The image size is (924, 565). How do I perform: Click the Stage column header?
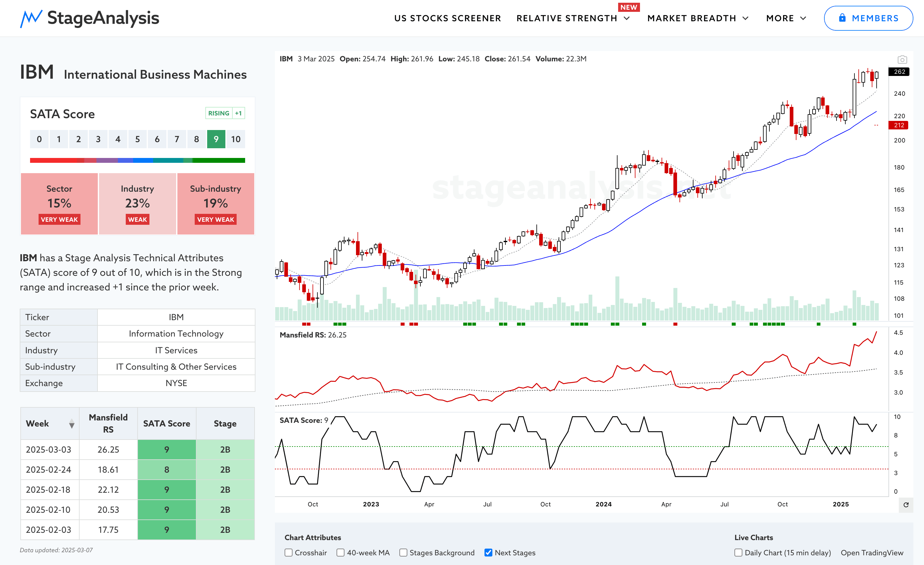[x=225, y=424]
